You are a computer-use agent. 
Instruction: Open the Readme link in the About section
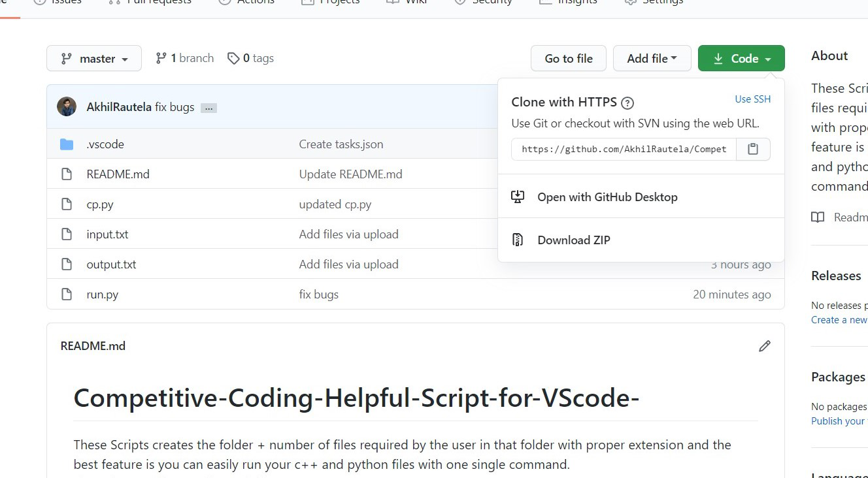[840, 217]
